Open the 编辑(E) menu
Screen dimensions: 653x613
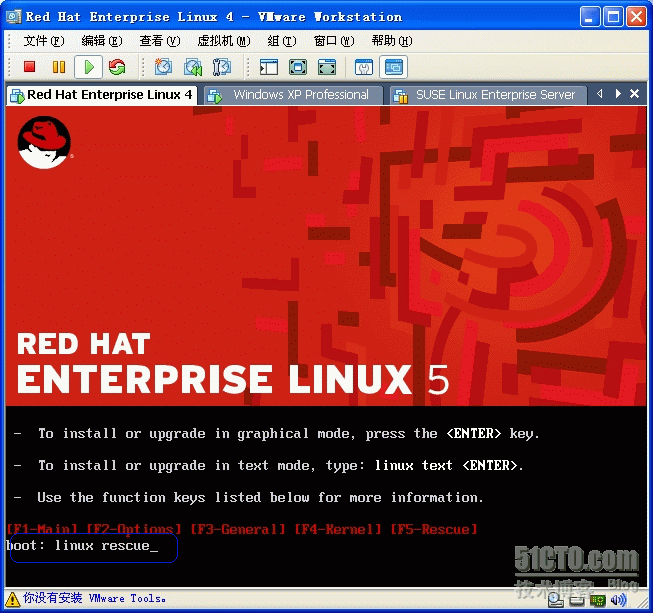102,41
